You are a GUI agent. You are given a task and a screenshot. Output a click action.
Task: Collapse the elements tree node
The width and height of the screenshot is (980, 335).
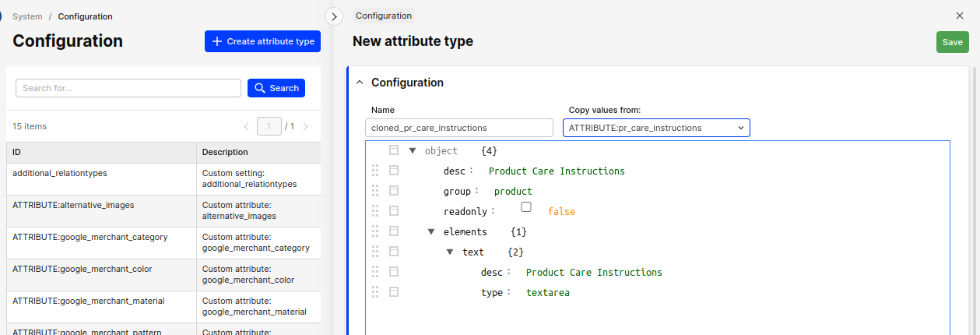pos(431,231)
